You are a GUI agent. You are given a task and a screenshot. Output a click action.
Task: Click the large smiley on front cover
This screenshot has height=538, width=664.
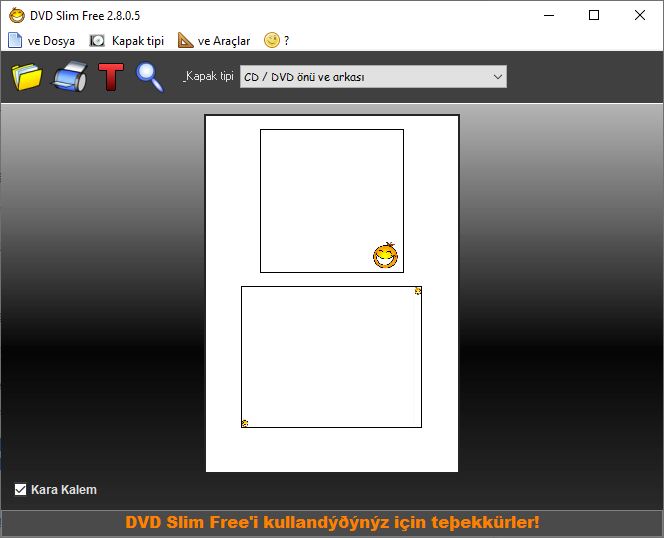tap(385, 255)
